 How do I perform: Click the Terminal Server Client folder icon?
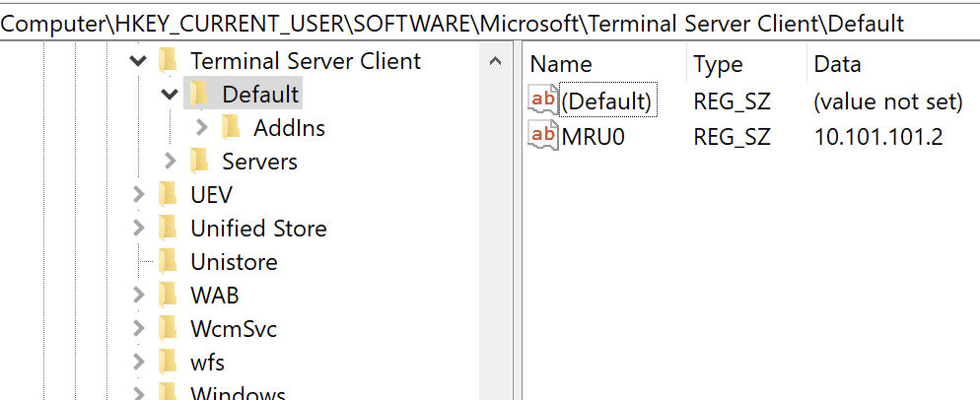coord(168,61)
